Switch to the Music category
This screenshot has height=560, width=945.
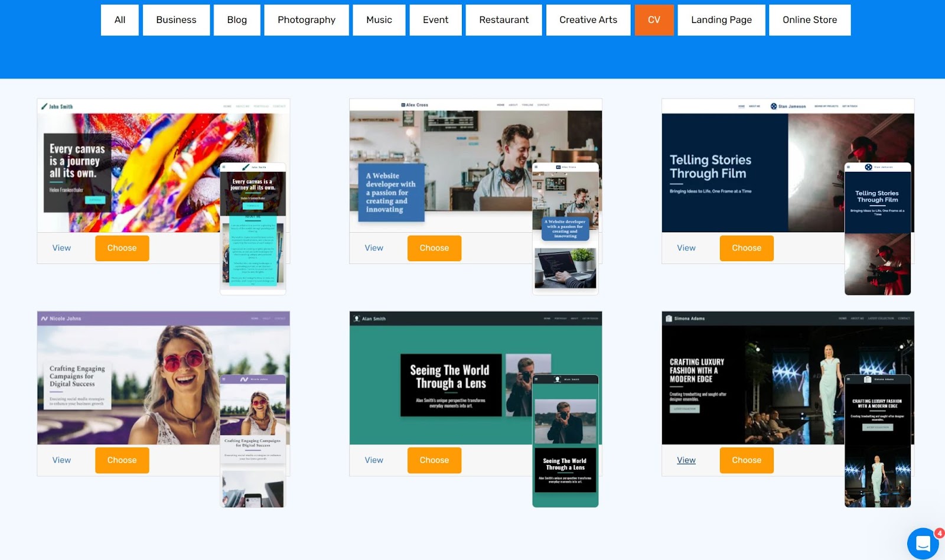tap(379, 19)
